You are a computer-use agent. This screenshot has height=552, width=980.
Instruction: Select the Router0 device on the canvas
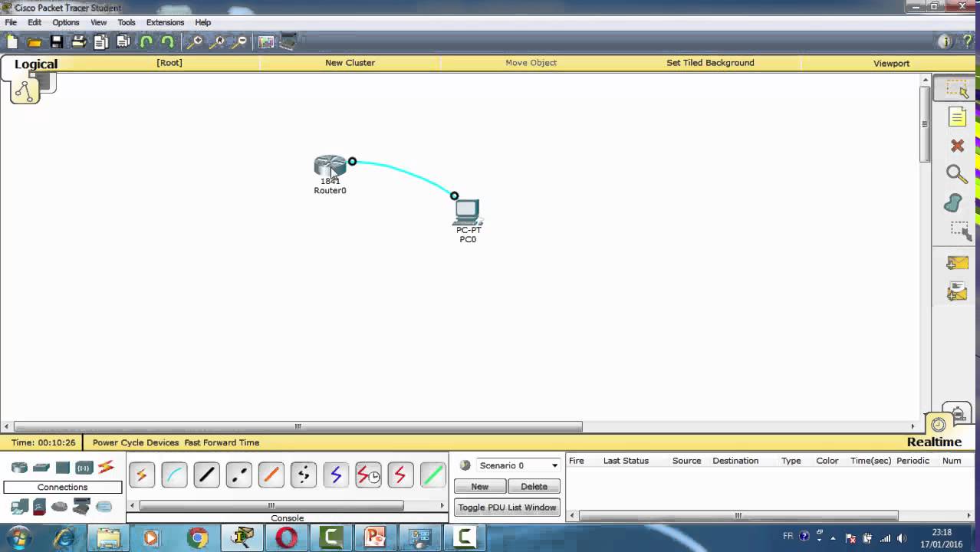pos(331,166)
